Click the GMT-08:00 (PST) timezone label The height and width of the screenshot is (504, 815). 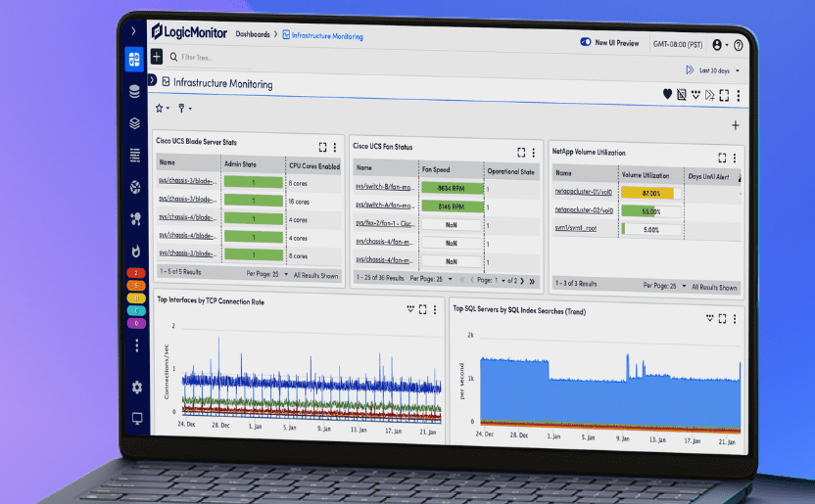678,45
